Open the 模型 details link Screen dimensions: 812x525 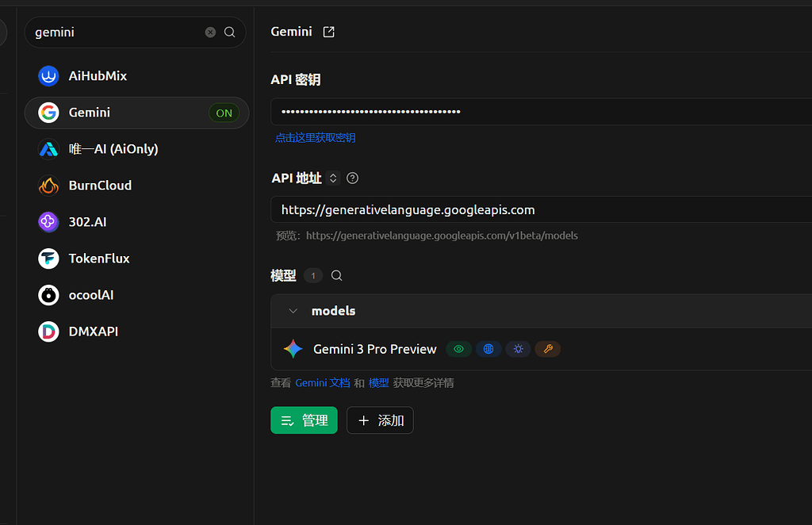(378, 383)
